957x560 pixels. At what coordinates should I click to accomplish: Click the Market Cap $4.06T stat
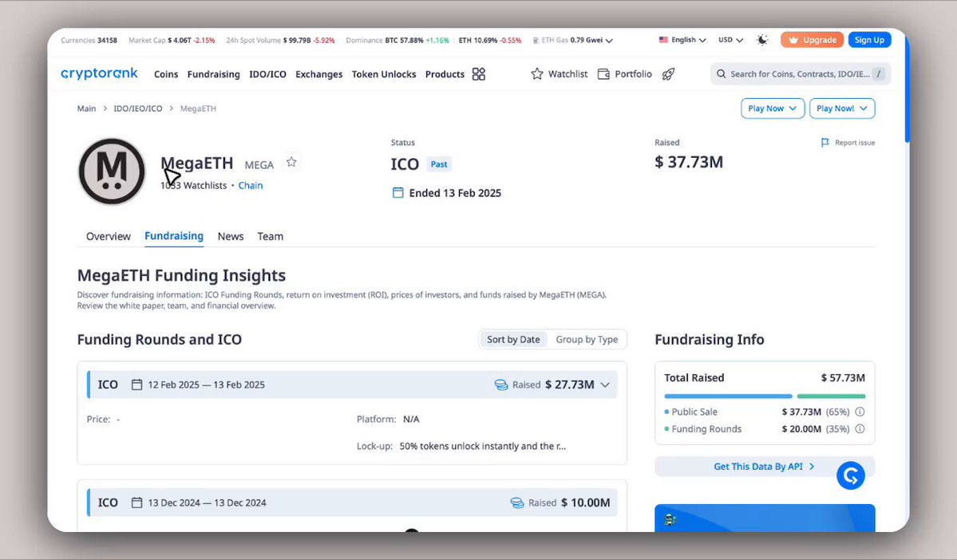click(x=172, y=40)
